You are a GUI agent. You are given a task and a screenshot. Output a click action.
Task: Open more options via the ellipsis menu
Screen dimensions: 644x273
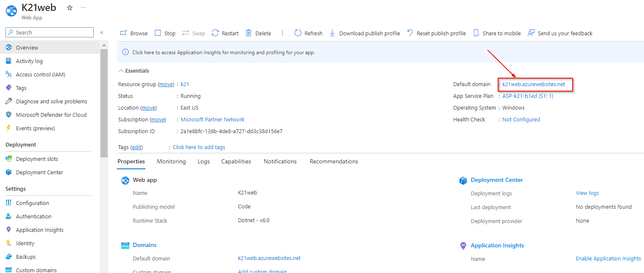click(83, 7)
